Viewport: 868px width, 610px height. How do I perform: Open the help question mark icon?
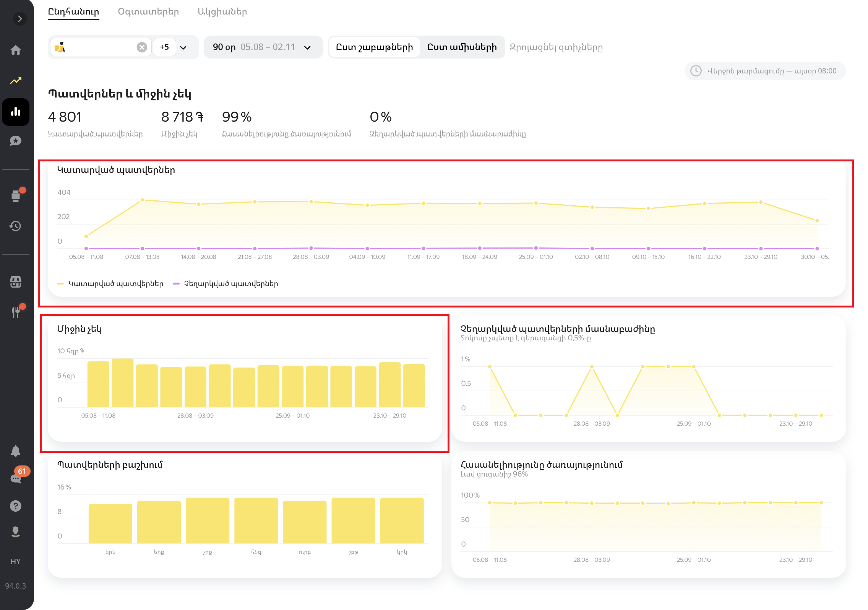(x=16, y=506)
